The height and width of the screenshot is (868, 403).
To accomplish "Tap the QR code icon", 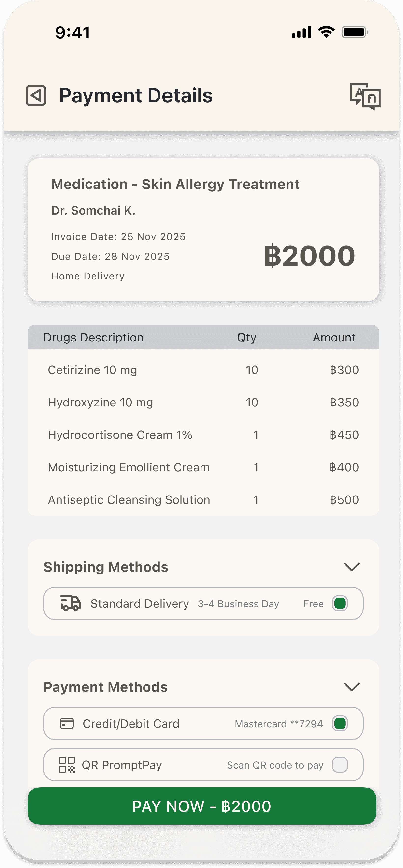I will tap(67, 765).
